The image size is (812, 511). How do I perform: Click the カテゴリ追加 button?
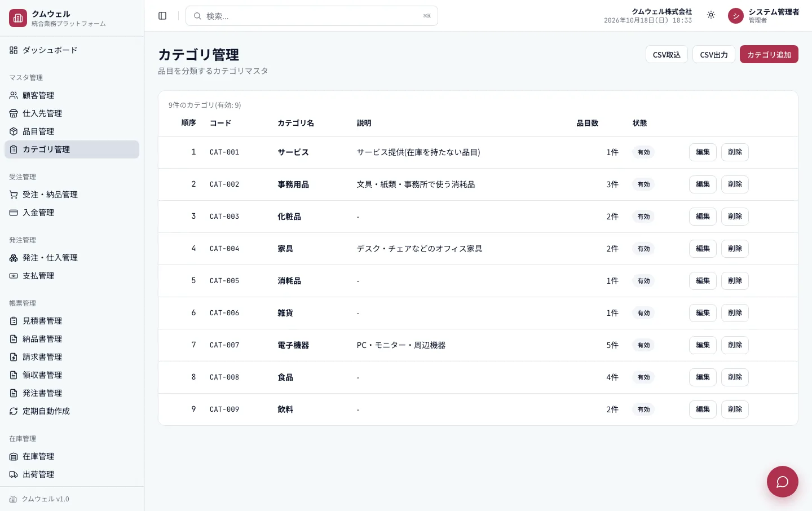pyautogui.click(x=769, y=54)
